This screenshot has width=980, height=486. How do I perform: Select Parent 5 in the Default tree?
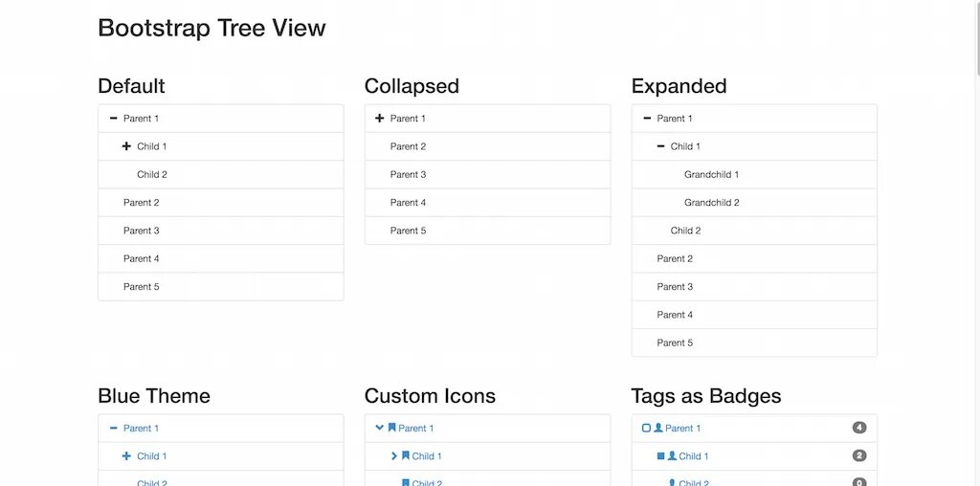point(221,287)
